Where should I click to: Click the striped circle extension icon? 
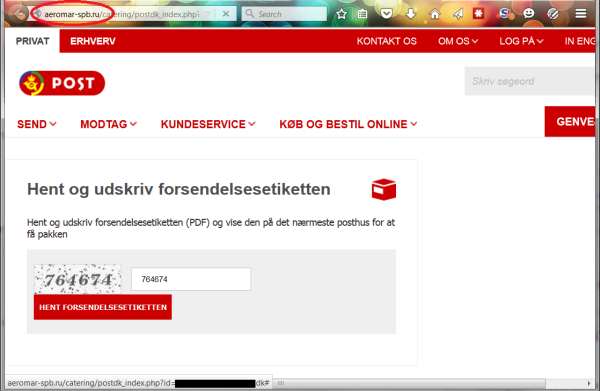553,14
